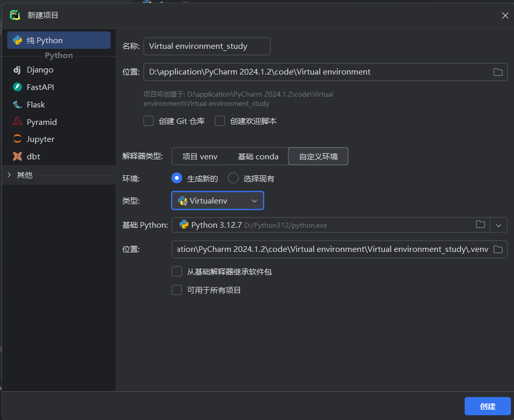The image size is (514, 420).
Task: Click the dbt orange icon
Action: (x=17, y=156)
